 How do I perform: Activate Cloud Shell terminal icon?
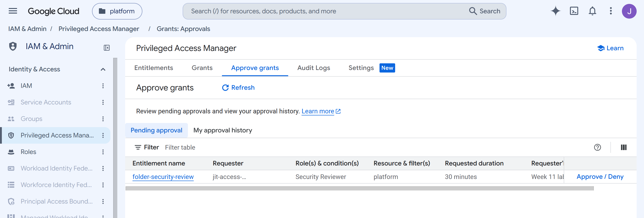(x=574, y=11)
